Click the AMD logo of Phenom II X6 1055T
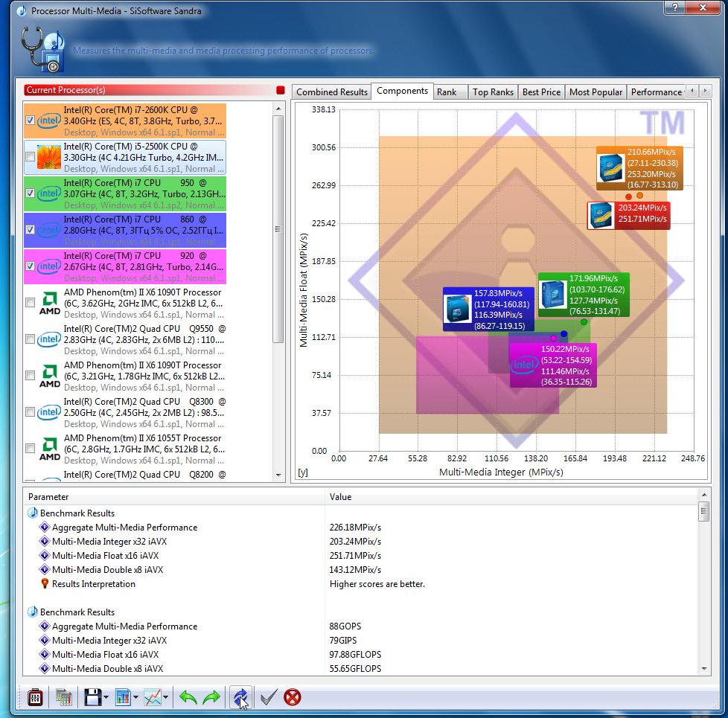 (49, 449)
